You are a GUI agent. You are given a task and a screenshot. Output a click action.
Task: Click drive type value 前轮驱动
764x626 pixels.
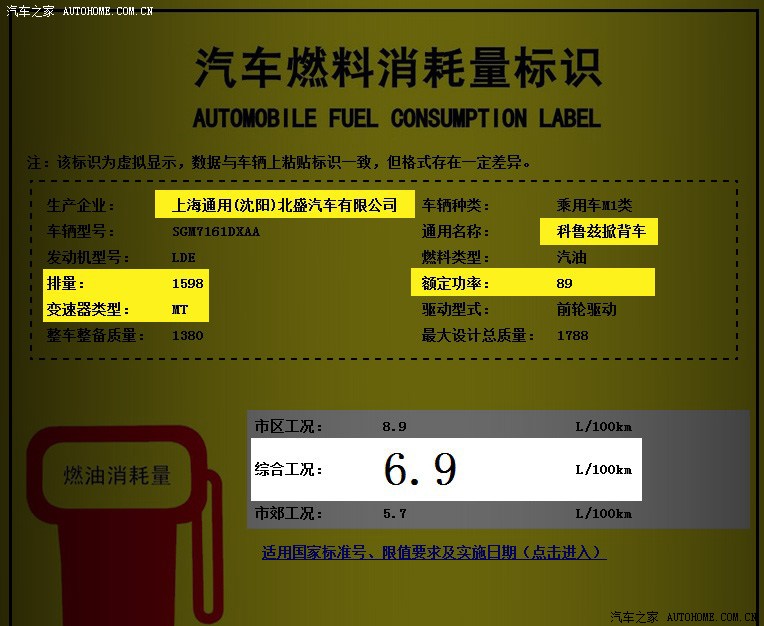tap(587, 309)
